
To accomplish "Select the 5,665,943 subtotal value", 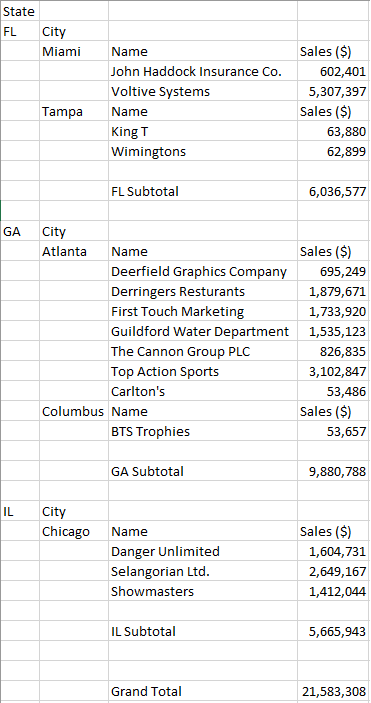I will 334,631.
